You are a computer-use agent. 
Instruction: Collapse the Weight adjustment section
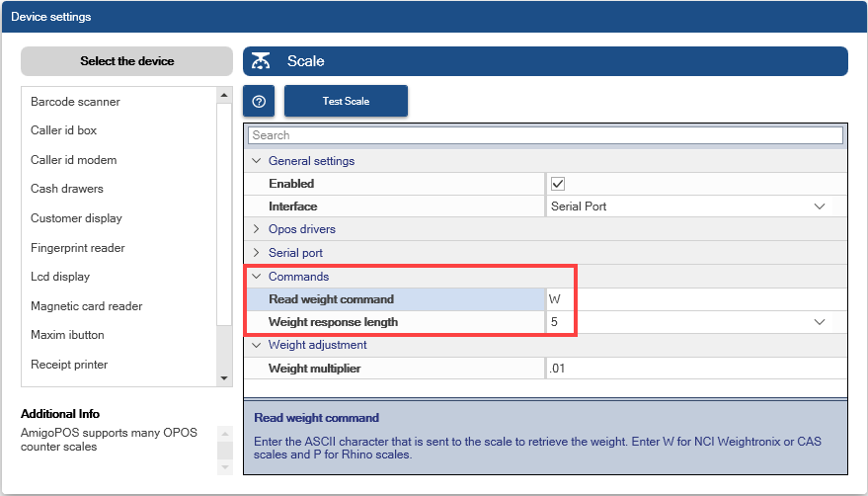click(257, 345)
